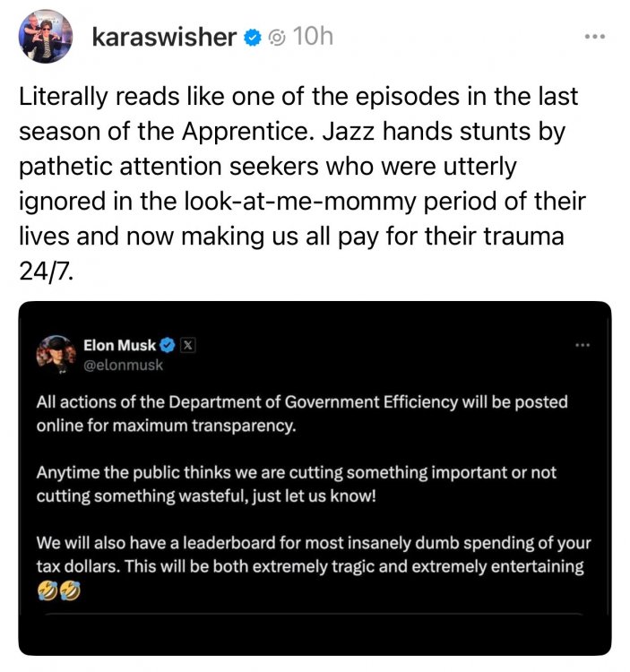Screen dimensions: 630x672
Task: Click the X affiliate badge next to Elon Musk
Action: [187, 345]
